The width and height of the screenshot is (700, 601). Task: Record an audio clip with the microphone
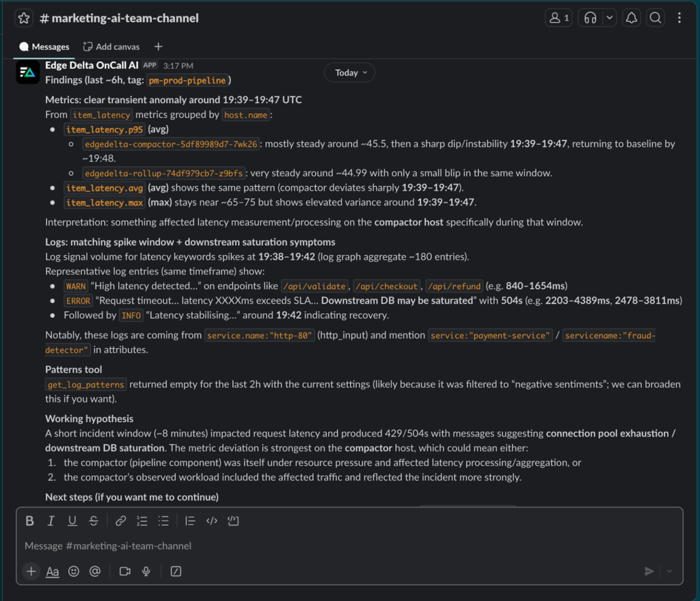146,572
